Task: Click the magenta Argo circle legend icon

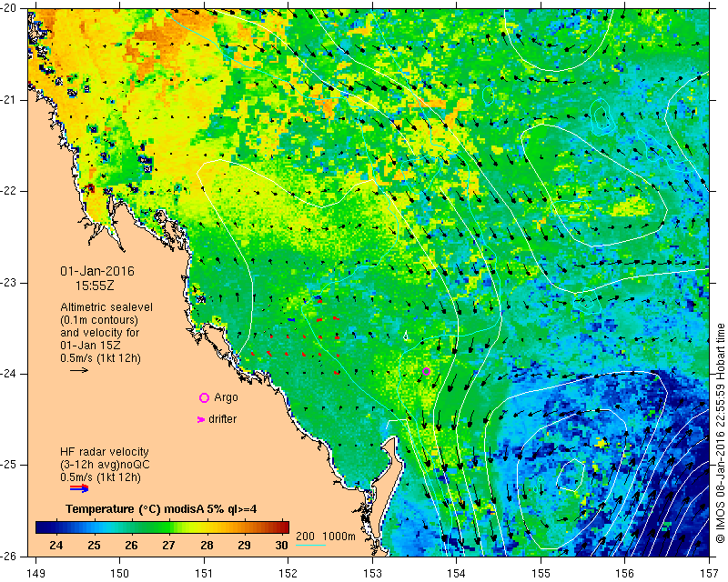Action: coord(204,397)
